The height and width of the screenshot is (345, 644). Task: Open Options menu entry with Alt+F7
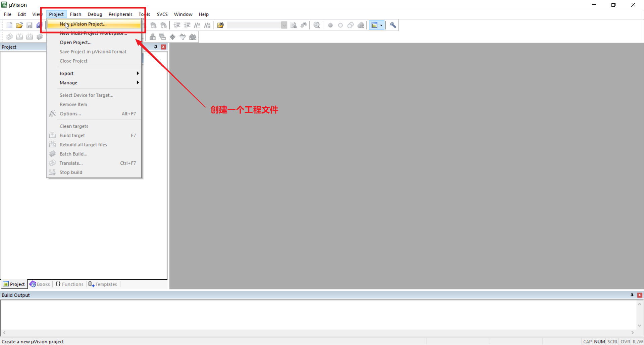click(94, 114)
